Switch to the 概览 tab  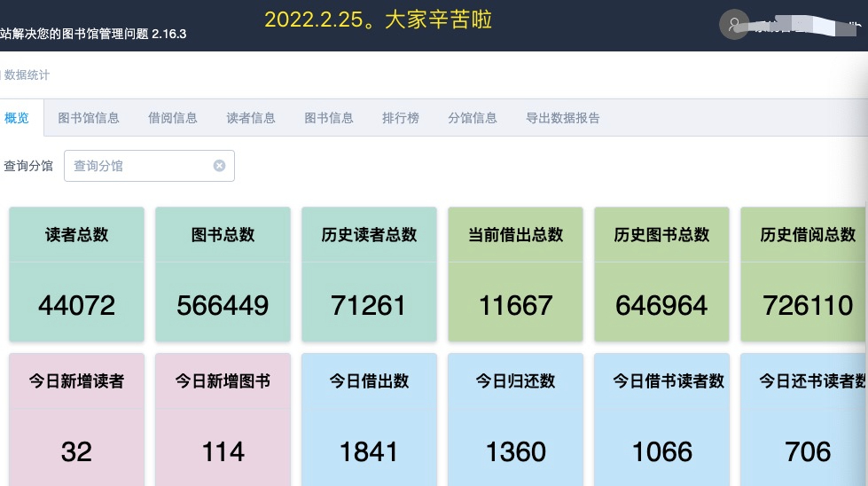click(17, 118)
